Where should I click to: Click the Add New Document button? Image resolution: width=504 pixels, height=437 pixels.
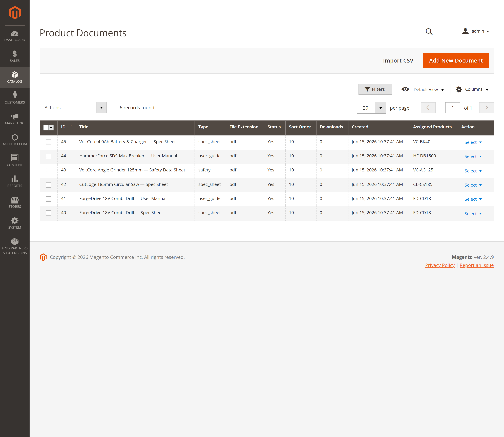pos(456,61)
